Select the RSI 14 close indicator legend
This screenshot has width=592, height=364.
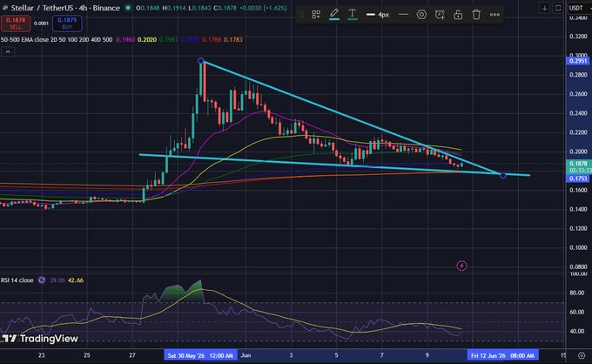[x=17, y=280]
